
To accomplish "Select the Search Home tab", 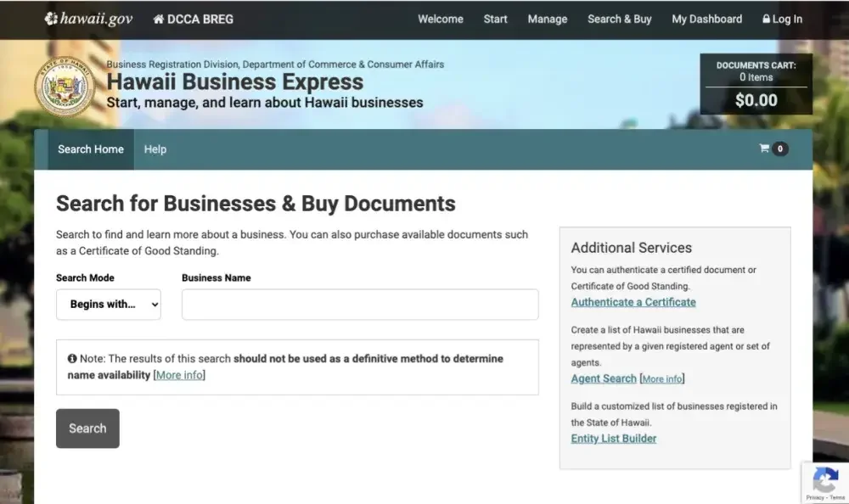I will (91, 149).
